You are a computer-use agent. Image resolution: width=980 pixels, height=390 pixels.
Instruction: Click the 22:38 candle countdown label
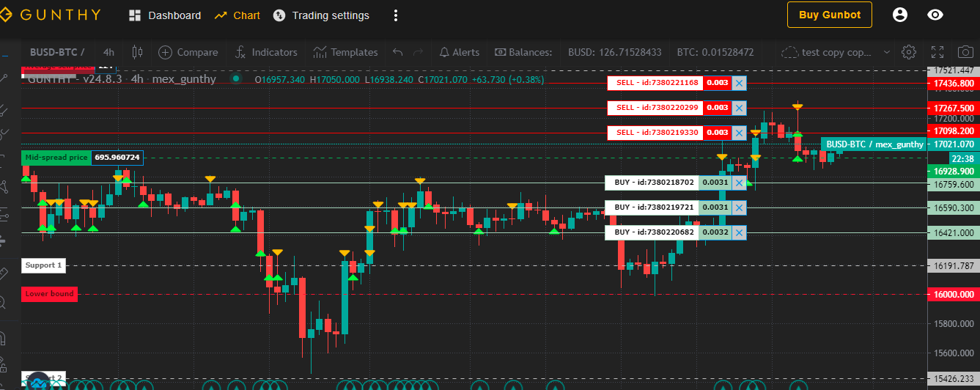tap(961, 158)
